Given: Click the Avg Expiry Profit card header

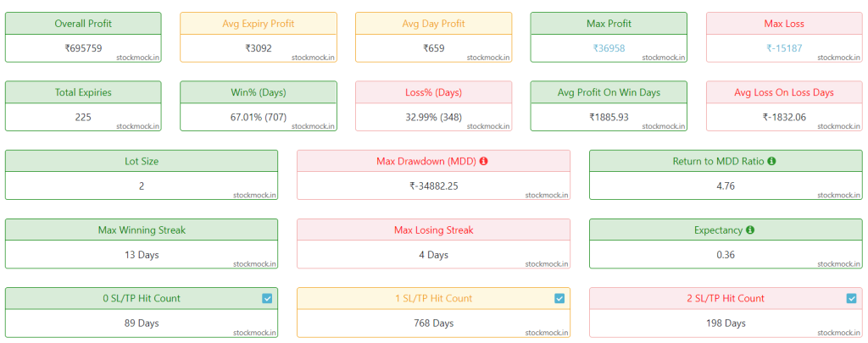Looking at the screenshot, I should 259,24.
